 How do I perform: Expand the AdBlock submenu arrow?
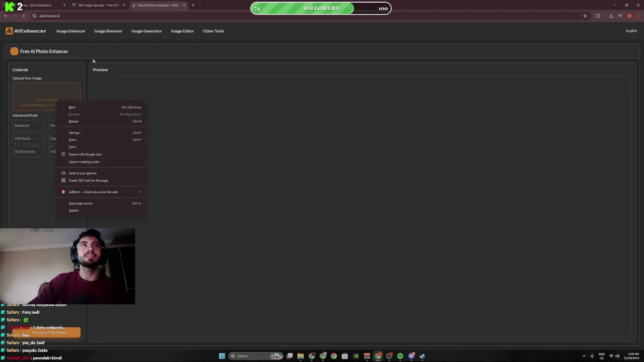139,192
